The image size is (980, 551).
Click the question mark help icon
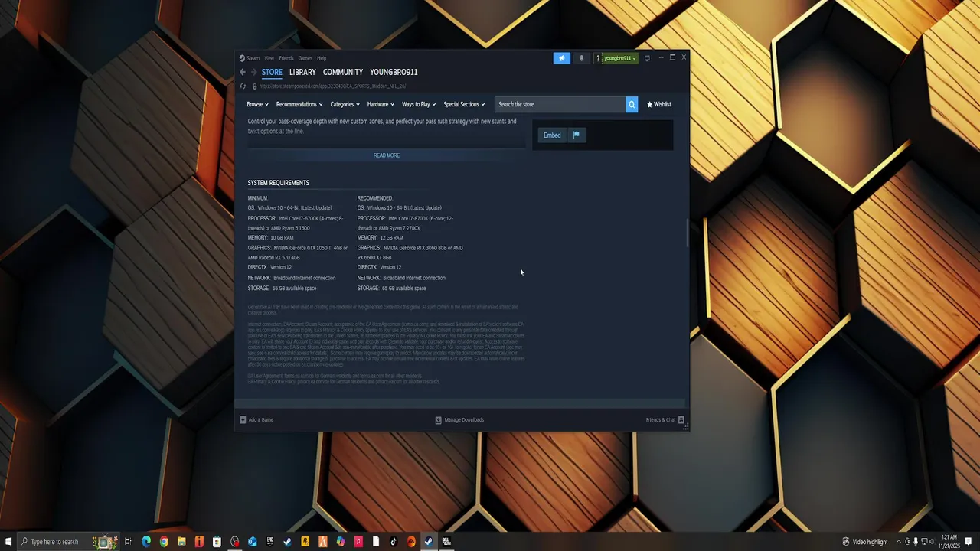pyautogui.click(x=598, y=58)
